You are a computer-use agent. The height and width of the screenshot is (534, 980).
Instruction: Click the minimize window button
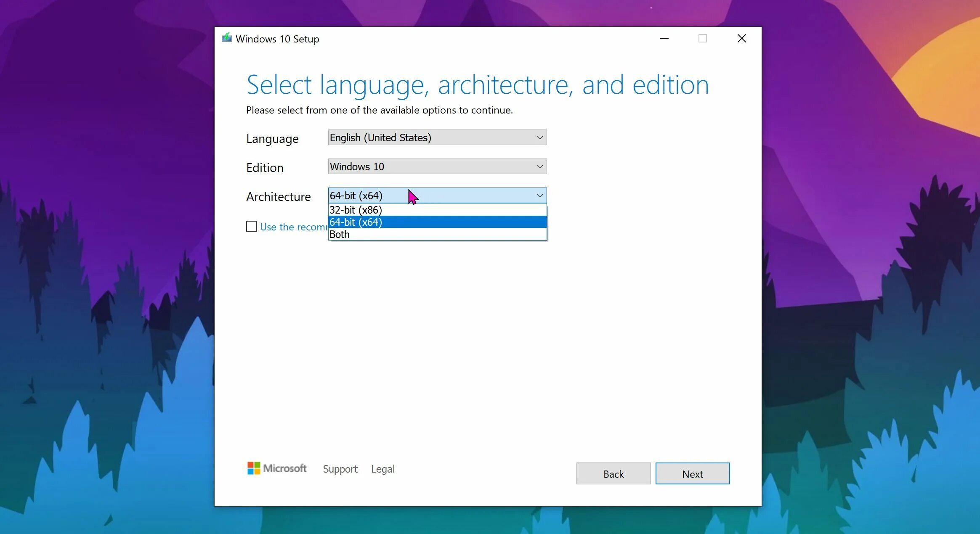coord(664,38)
